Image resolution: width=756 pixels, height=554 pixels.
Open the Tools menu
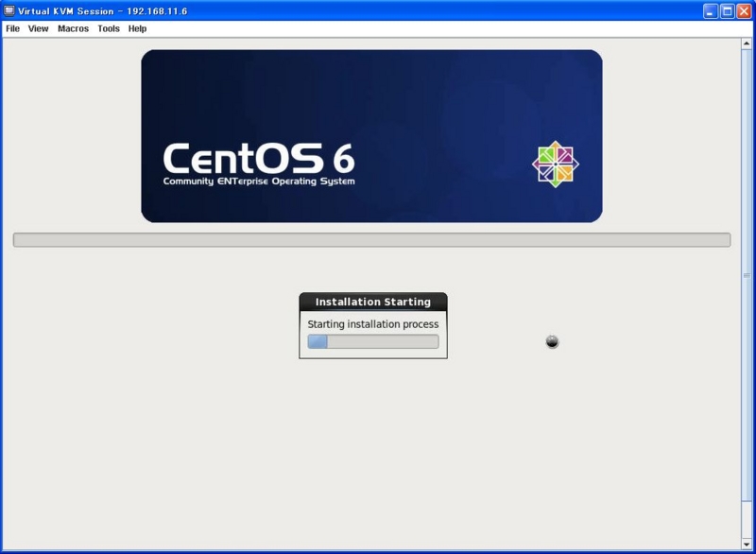point(109,28)
